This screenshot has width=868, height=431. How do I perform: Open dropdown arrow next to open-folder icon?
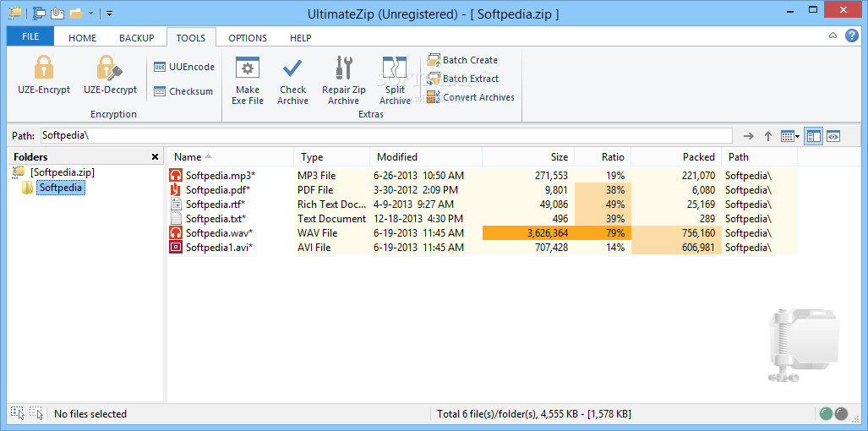coord(90,14)
